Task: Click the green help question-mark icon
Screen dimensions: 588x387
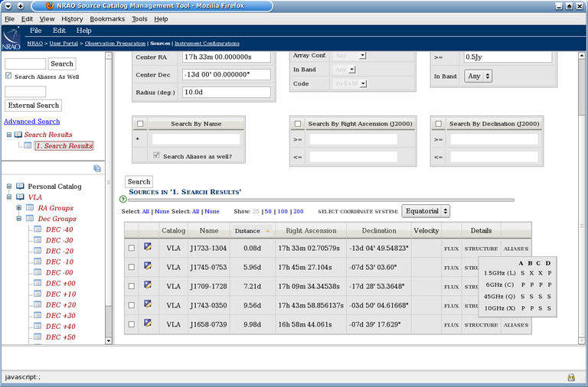Action: (122, 199)
